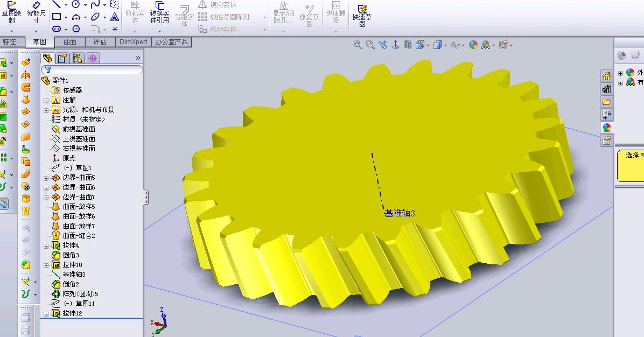The image size is (644, 337).
Task: Expand the 拉伸4 feature node
Action: pos(46,245)
